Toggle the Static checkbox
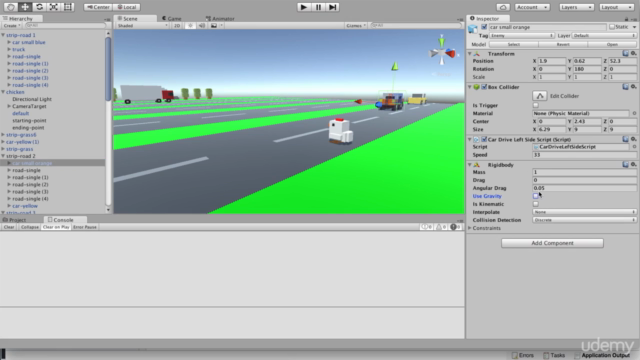 click(x=612, y=27)
